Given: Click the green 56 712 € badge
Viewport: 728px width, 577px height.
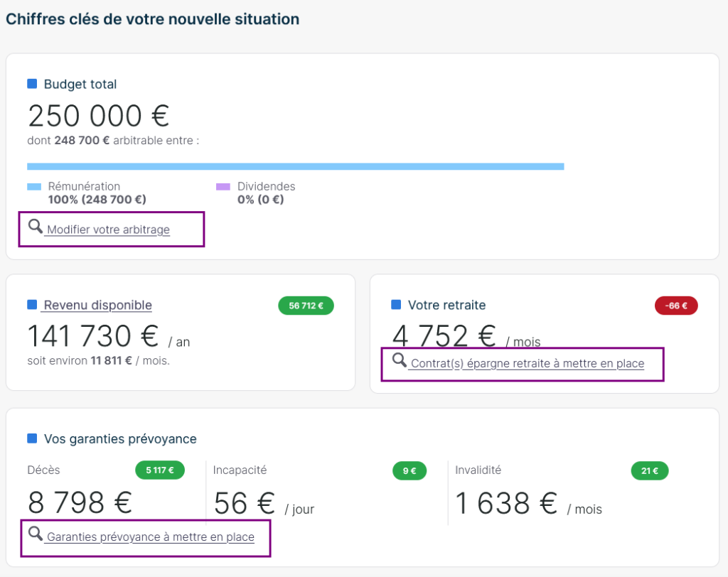Looking at the screenshot, I should pyautogui.click(x=306, y=306).
